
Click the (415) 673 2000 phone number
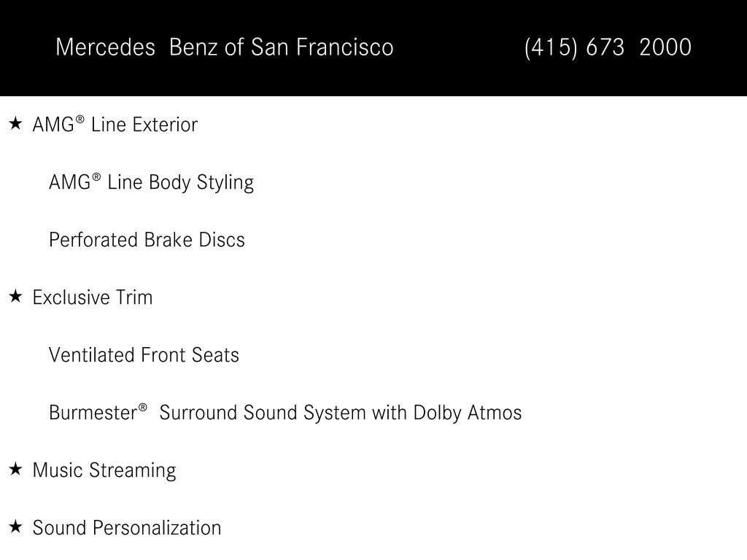(x=608, y=47)
